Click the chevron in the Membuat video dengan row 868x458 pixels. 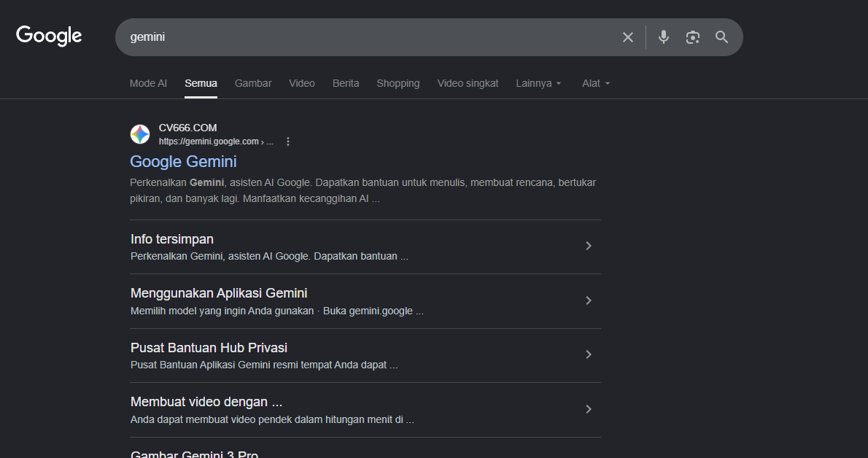click(x=589, y=409)
